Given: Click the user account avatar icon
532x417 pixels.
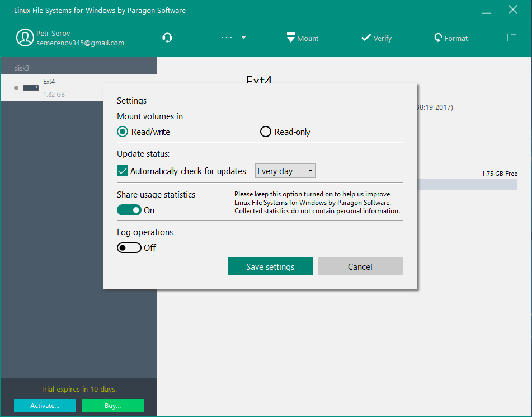Looking at the screenshot, I should [25, 37].
